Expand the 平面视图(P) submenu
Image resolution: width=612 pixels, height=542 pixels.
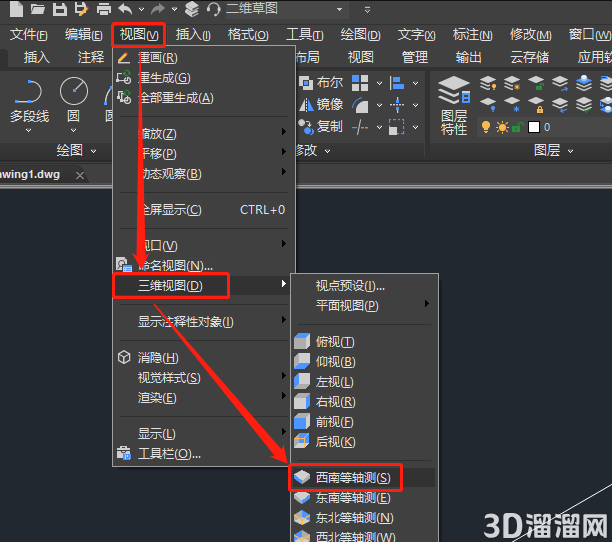(x=364, y=306)
